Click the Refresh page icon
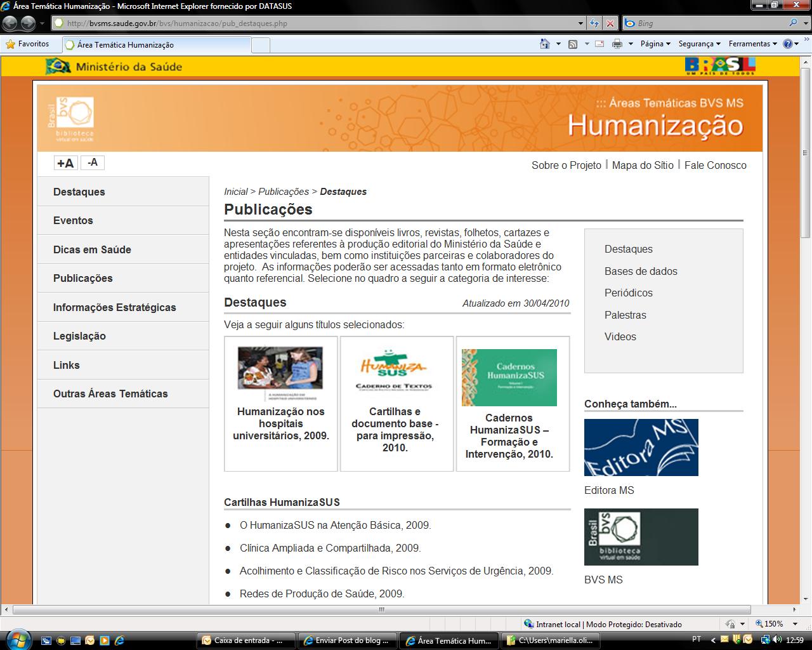812x650 pixels. pyautogui.click(x=594, y=23)
